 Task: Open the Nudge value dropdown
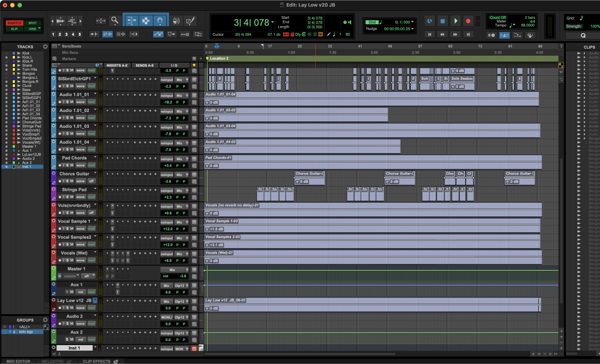(x=412, y=29)
